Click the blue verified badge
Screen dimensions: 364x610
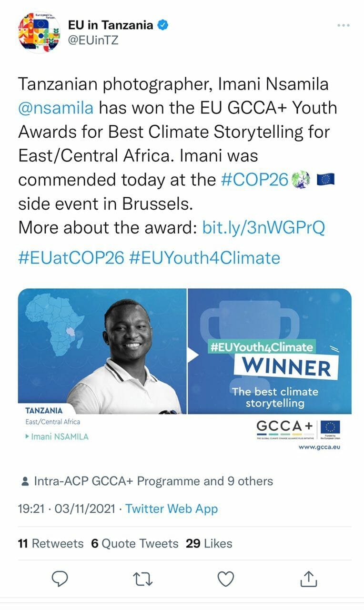click(x=163, y=25)
